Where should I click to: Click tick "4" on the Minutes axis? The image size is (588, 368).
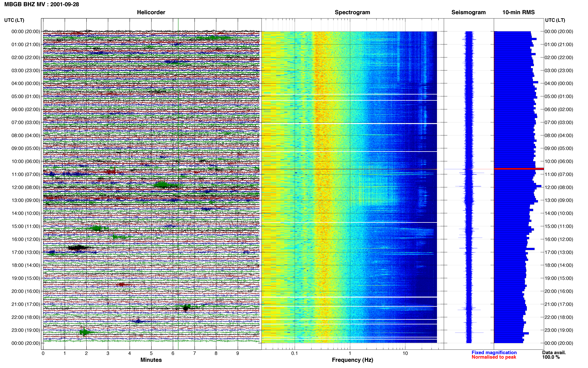pyautogui.click(x=130, y=353)
